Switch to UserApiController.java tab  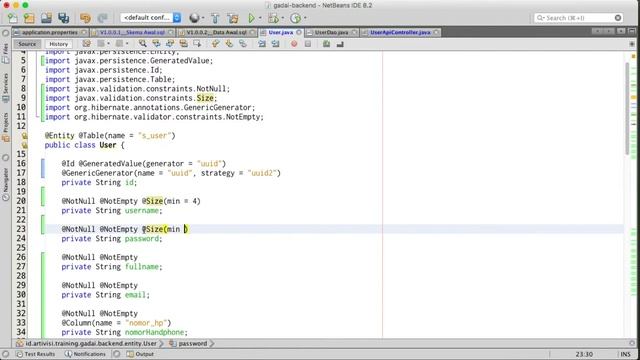pos(400,32)
